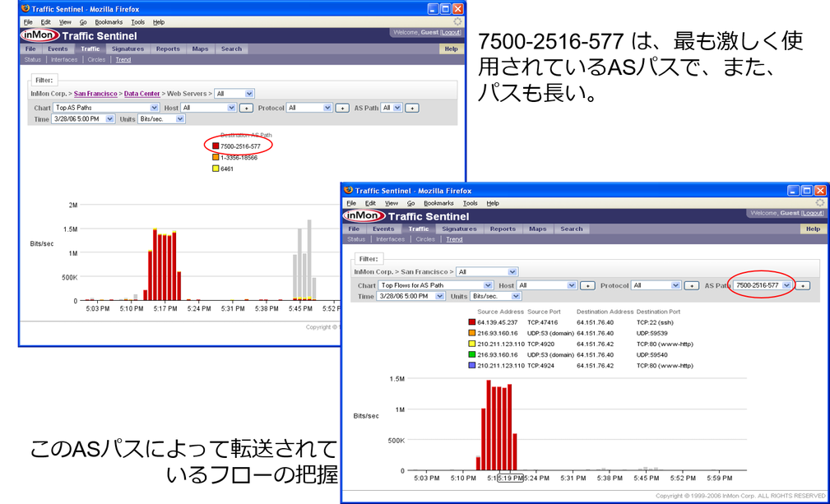
Task: Click the Logout link in the front window
Action: [x=813, y=214]
